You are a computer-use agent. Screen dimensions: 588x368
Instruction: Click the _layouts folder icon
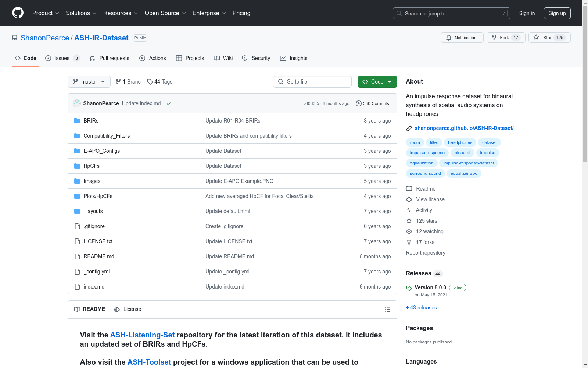(77, 211)
